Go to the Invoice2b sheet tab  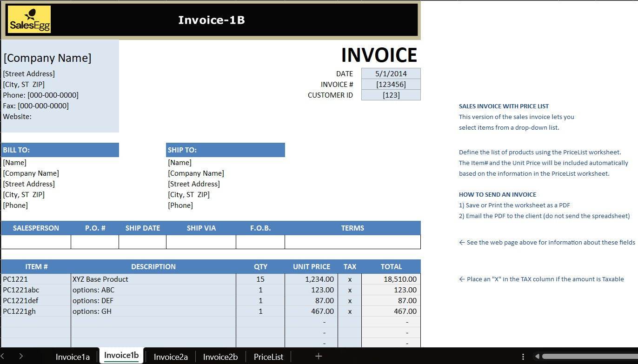(220, 357)
